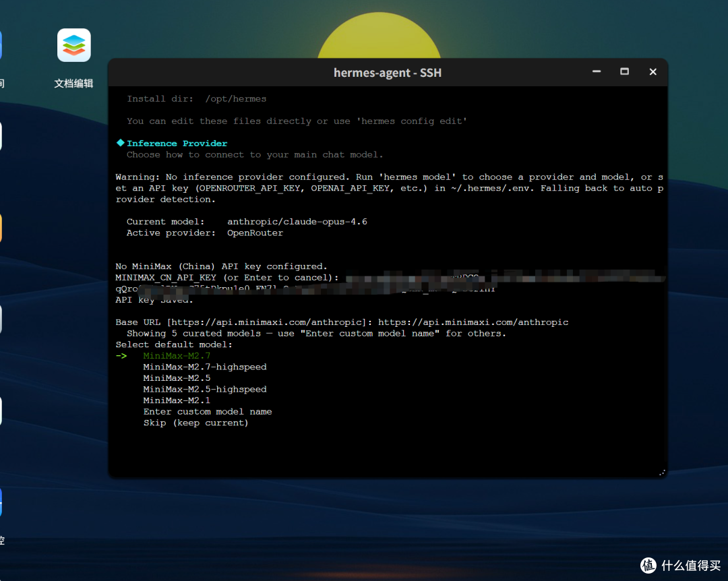Image resolution: width=728 pixels, height=581 pixels.
Task: Click the cyan diamond before Inference Provider
Action: pyautogui.click(x=120, y=143)
